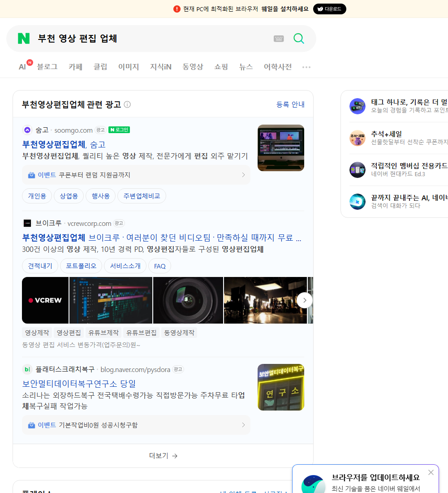Click the 추석+세일 promo round icon
Viewport: 448px width, 493px height.
[358, 138]
